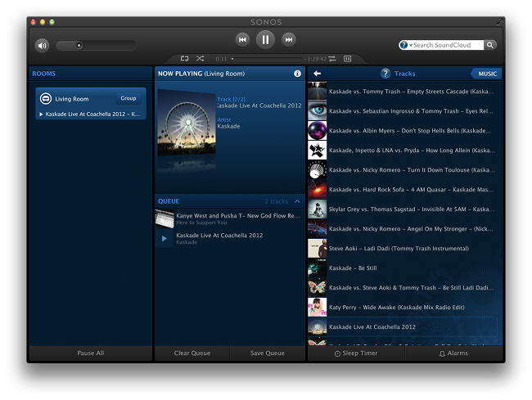The width and height of the screenshot is (532, 400).
Task: Click the Living Room now-playing line
Action: click(90, 115)
